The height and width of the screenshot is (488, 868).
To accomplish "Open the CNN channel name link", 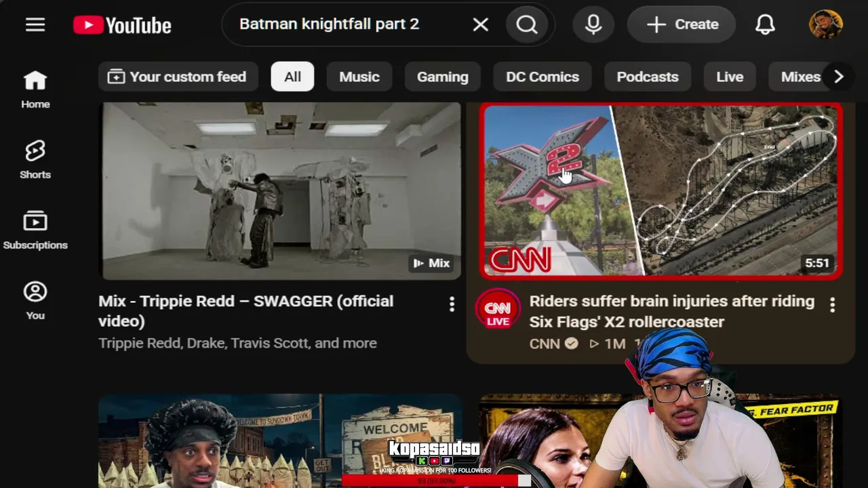I will [545, 344].
